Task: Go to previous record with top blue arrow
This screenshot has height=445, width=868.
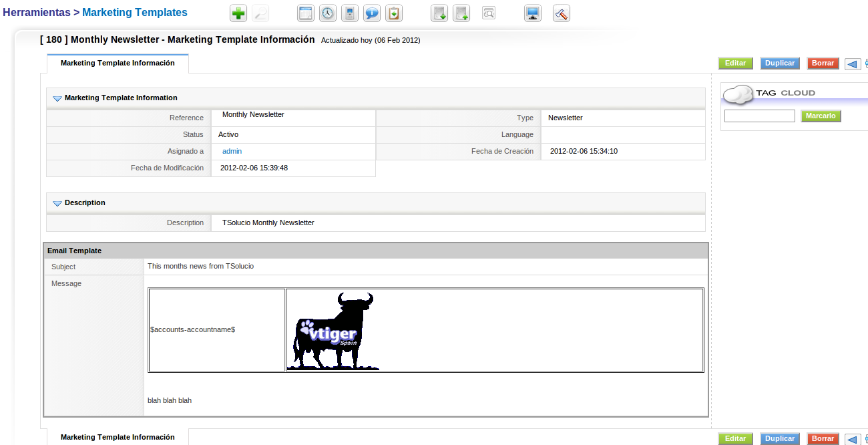Action: pyautogui.click(x=852, y=64)
